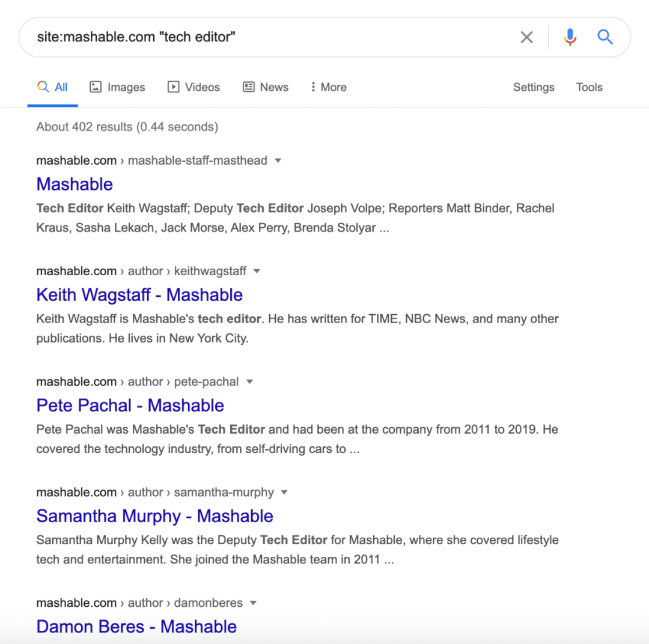
Task: Click the mashable.com › author › pete-pachal breadcrumb
Action: tap(138, 381)
